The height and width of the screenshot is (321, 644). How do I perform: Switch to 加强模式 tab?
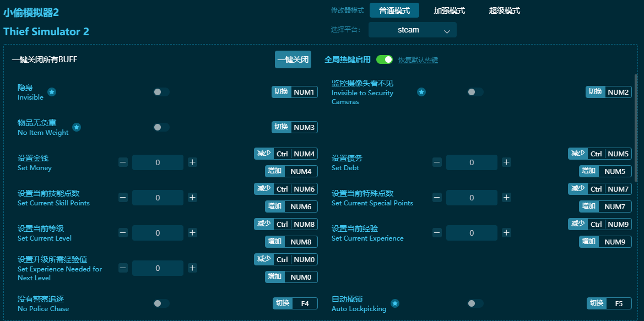point(449,10)
